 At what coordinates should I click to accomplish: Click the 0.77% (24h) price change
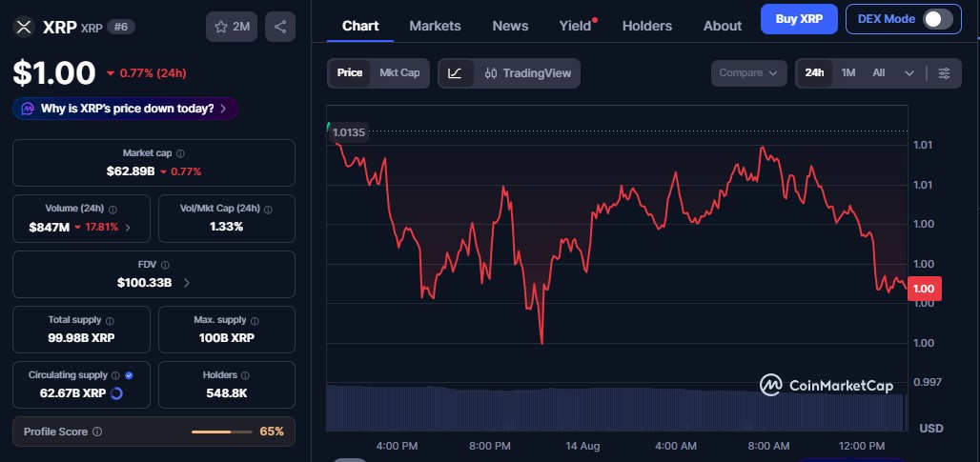pyautogui.click(x=147, y=73)
